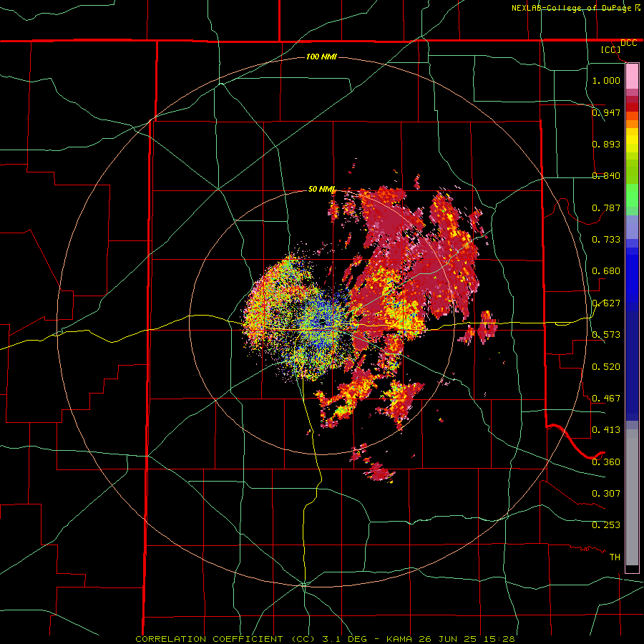The height and width of the screenshot is (644, 644).
Task: Click the TH threshold legend label
Action: (x=615, y=557)
